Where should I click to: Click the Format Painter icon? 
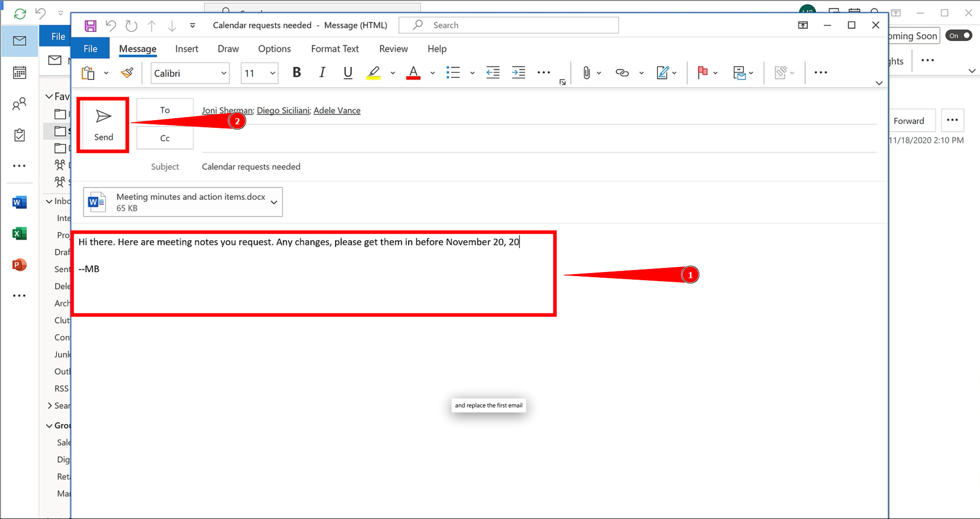(127, 73)
